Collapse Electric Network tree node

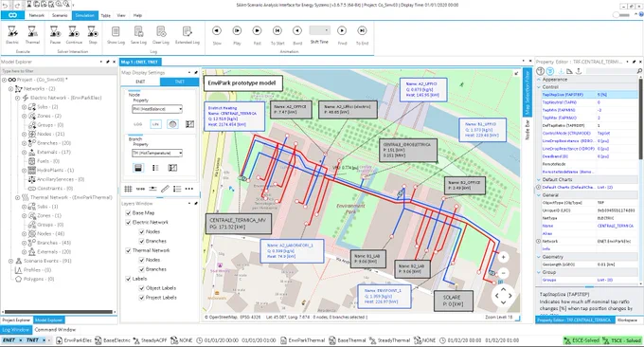tap(18, 98)
